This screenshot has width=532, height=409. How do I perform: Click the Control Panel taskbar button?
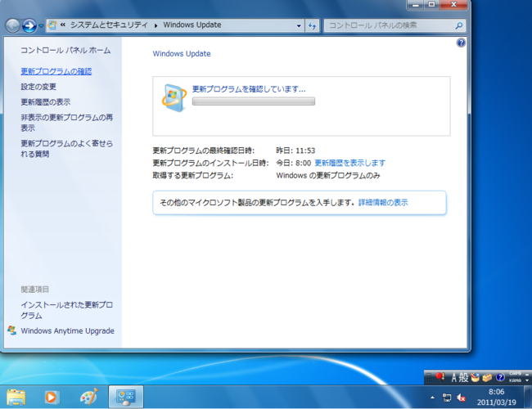(126, 397)
